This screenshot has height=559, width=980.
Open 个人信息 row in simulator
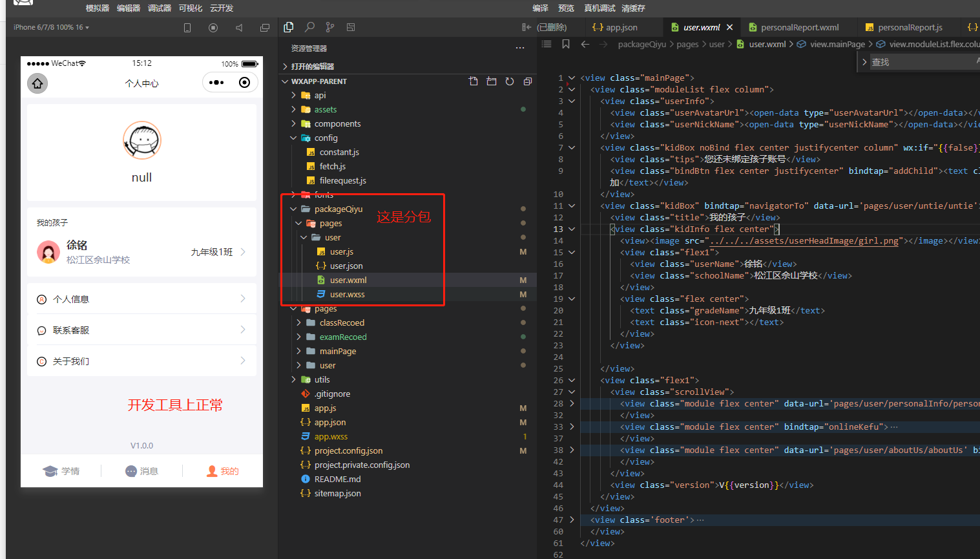(141, 299)
